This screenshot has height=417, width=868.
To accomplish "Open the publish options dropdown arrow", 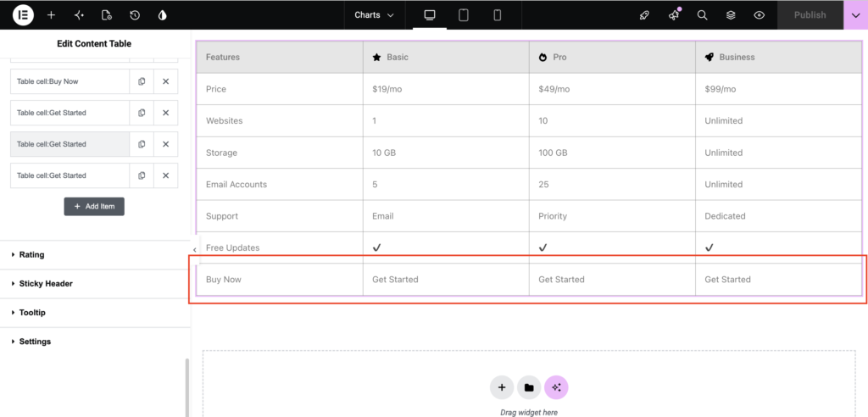I will (x=856, y=15).
